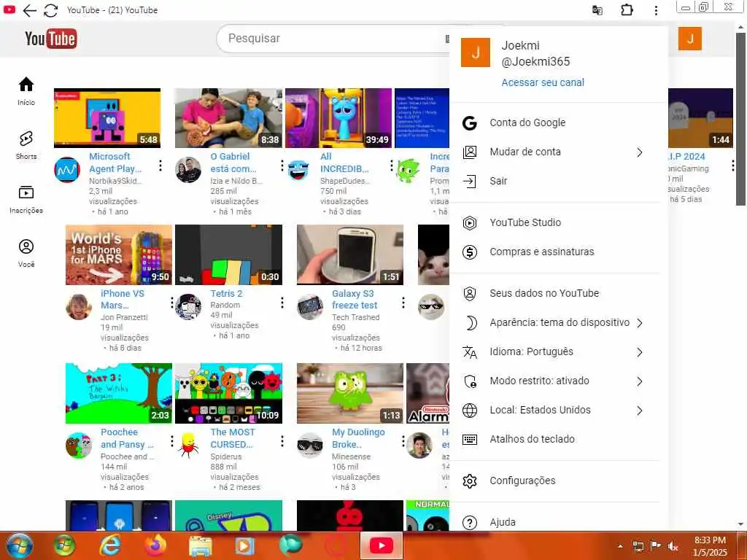
Task: Click the Pesquisar search field
Action: 333,39
